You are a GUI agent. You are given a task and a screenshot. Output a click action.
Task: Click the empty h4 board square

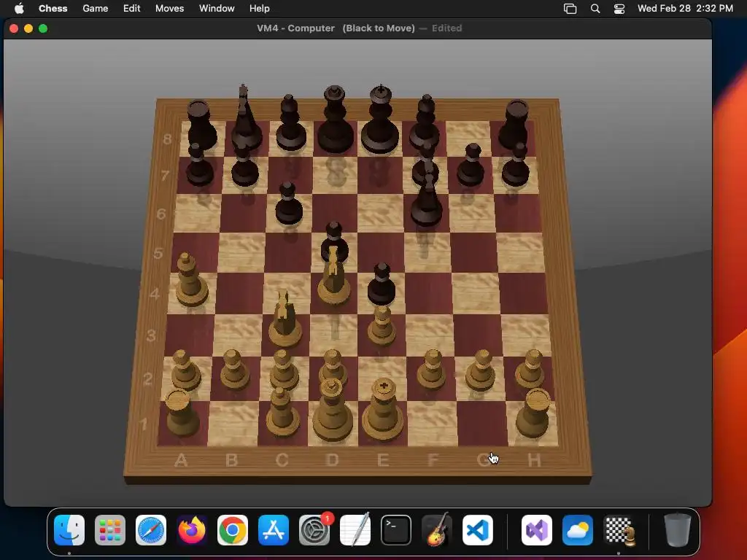tap(522, 293)
